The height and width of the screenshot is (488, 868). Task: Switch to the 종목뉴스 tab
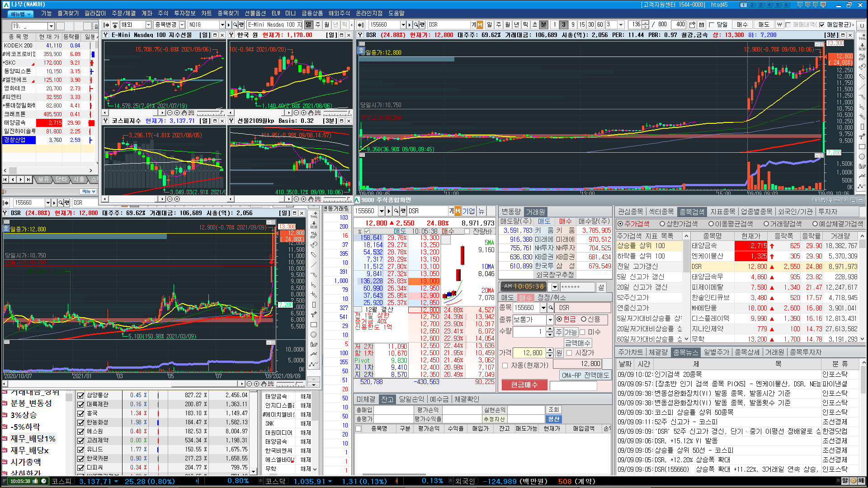click(685, 352)
